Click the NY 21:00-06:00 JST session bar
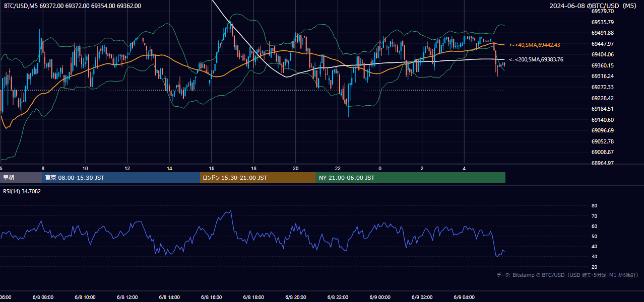The image size is (644, 302). click(x=411, y=178)
